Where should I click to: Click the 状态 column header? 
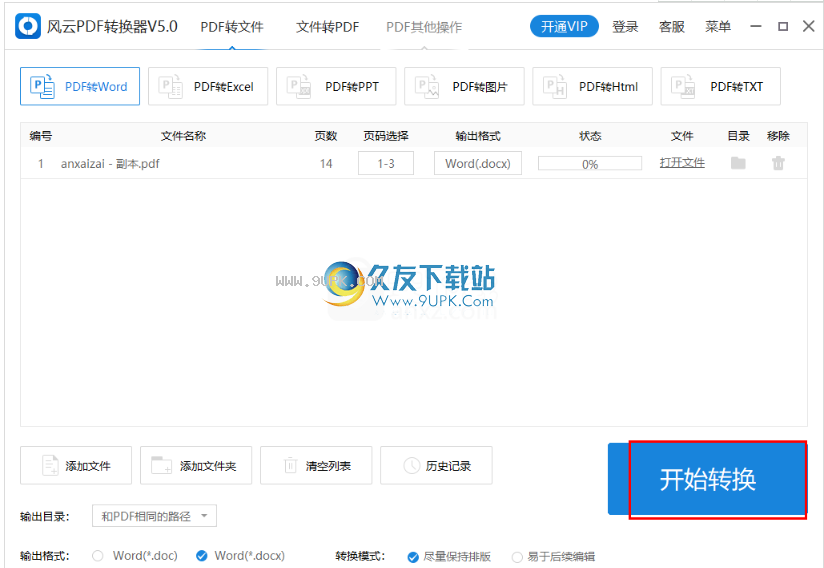[590, 136]
